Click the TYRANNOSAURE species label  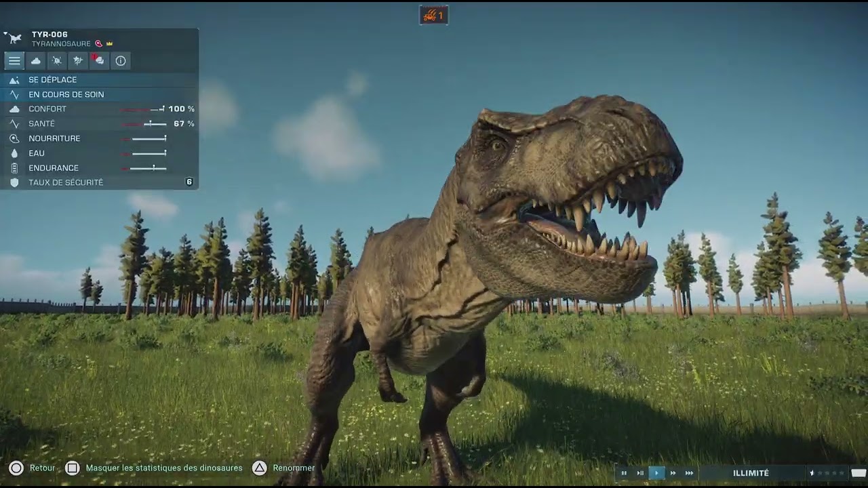[x=61, y=44]
